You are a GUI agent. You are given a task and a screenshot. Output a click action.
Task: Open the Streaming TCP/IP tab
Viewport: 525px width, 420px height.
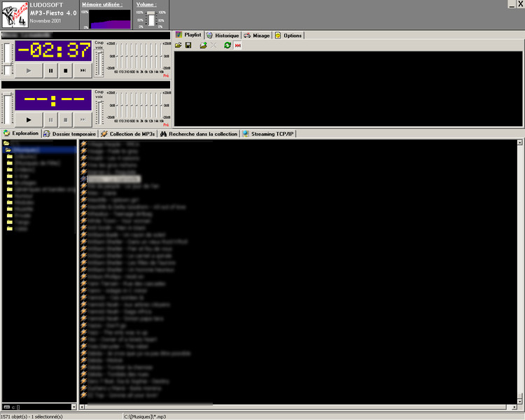(268, 134)
